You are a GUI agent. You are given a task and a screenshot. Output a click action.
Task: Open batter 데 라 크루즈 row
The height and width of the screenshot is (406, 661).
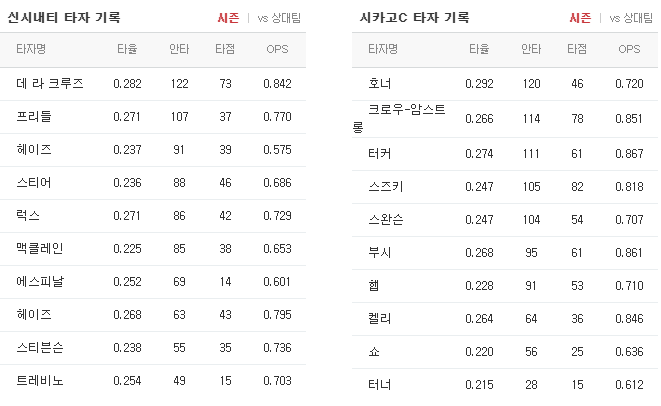[153, 83]
